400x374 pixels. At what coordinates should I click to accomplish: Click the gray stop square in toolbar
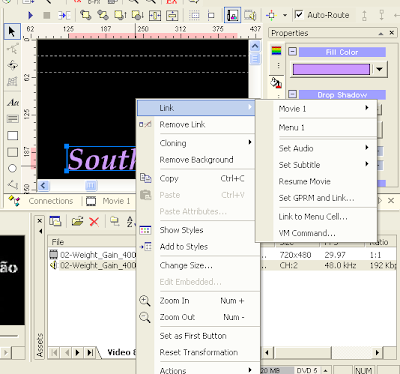click(x=47, y=15)
